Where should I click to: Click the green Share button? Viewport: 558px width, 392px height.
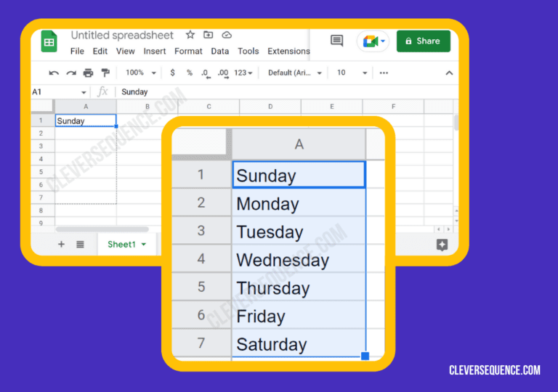click(423, 41)
